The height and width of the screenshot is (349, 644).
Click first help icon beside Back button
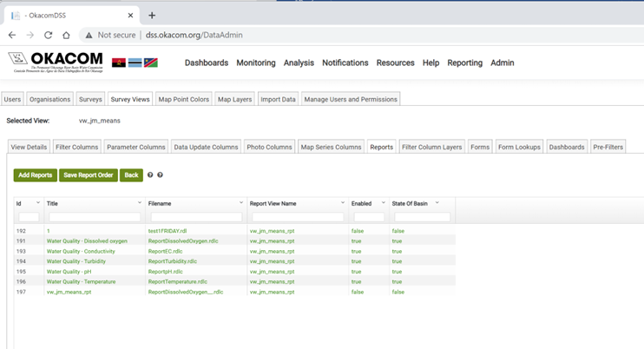tap(150, 174)
